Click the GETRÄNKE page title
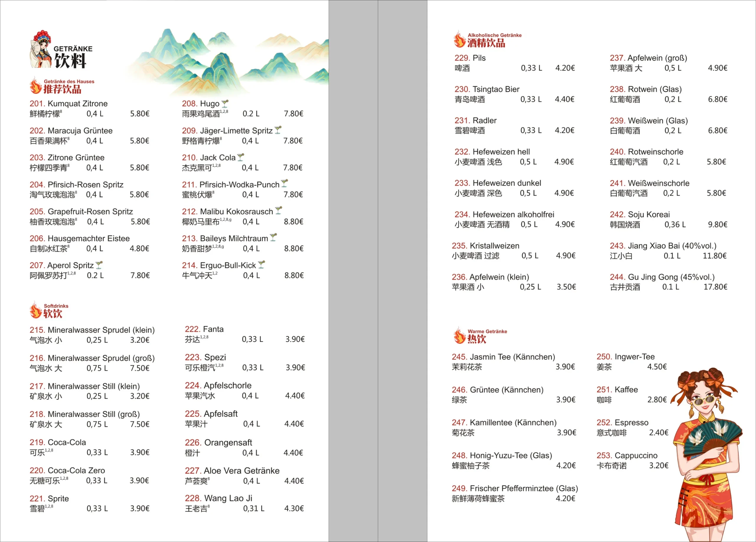 pos(73,49)
